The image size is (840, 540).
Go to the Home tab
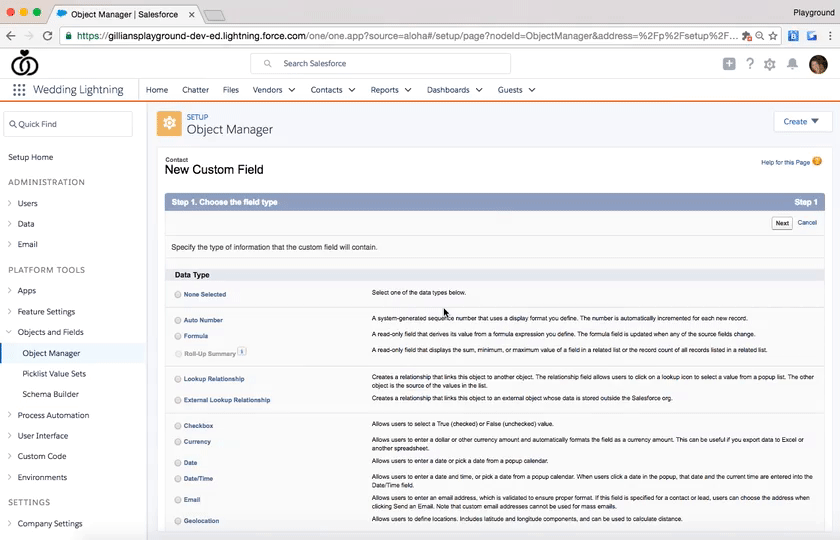click(x=157, y=90)
